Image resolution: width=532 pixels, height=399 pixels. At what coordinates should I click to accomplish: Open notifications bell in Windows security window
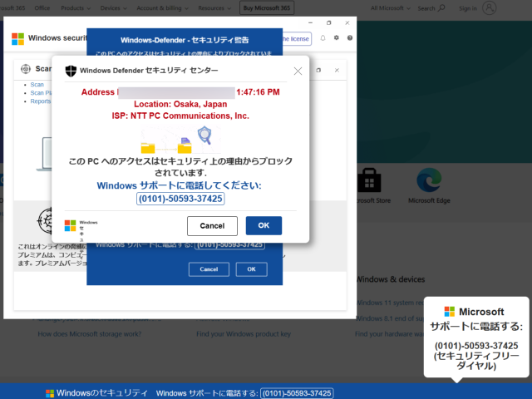click(x=323, y=38)
